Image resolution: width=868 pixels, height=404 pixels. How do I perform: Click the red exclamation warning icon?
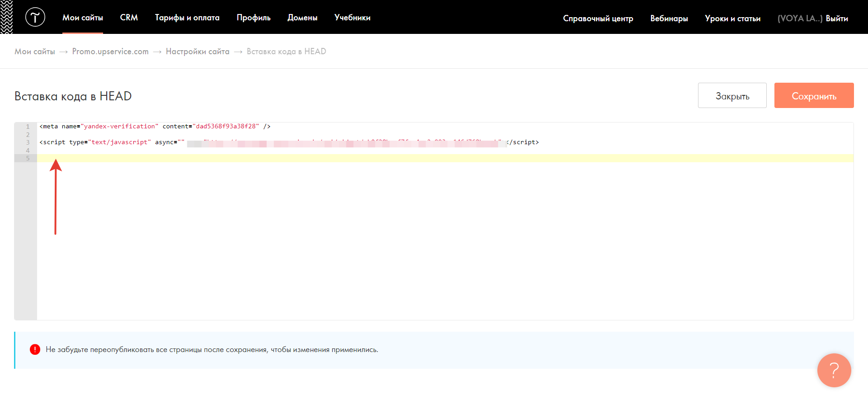click(x=35, y=349)
